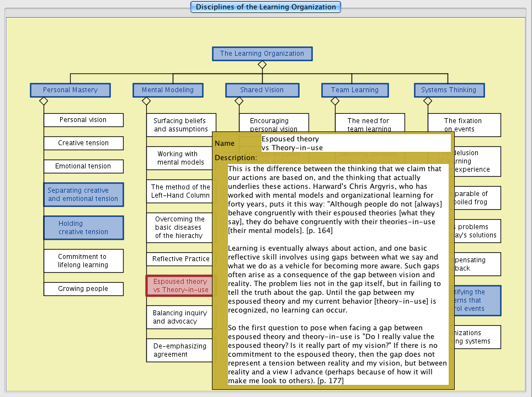Click the Holding creative tension box
This screenshot has width=532, height=397.
click(x=83, y=227)
